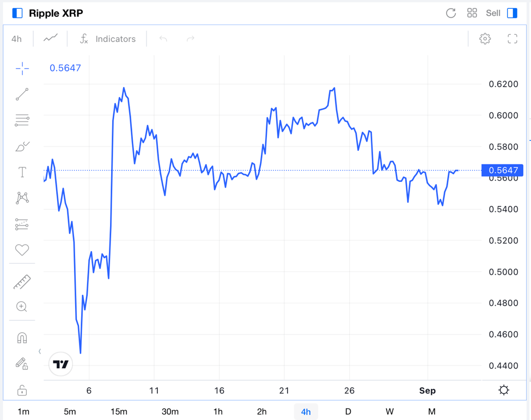Open the chart patterns tool

pyautogui.click(x=22, y=198)
